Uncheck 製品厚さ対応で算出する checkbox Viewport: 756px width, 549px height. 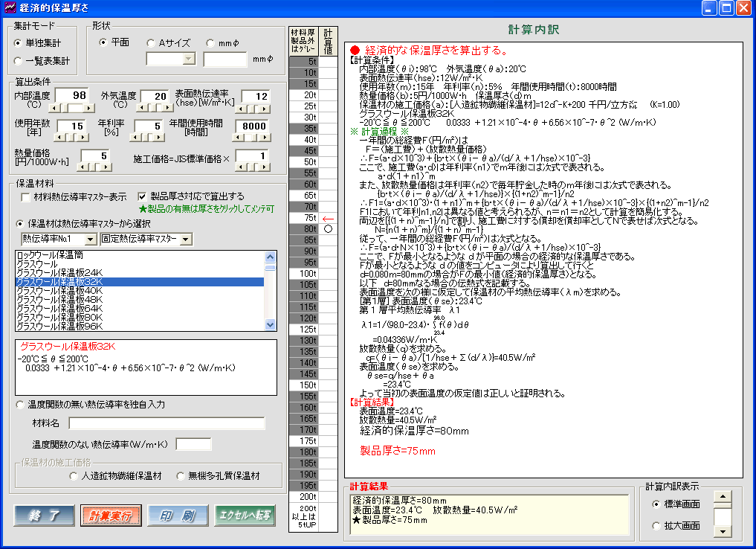click(x=143, y=197)
